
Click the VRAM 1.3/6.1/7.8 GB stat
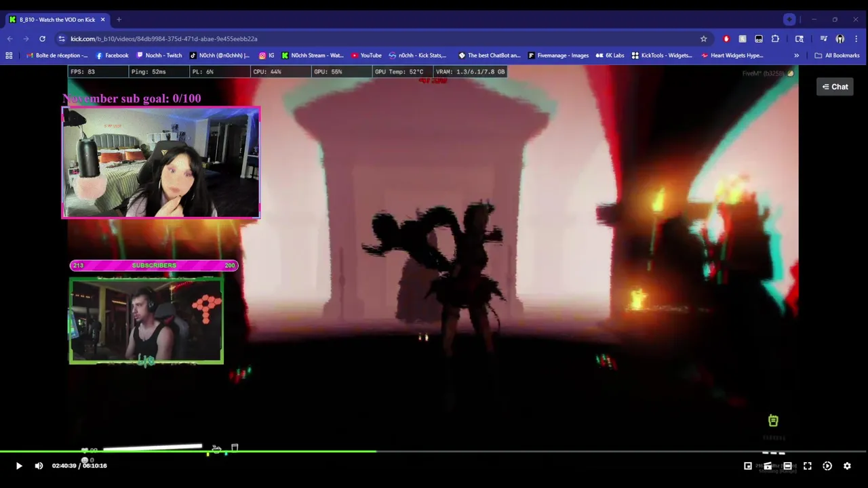[470, 71]
